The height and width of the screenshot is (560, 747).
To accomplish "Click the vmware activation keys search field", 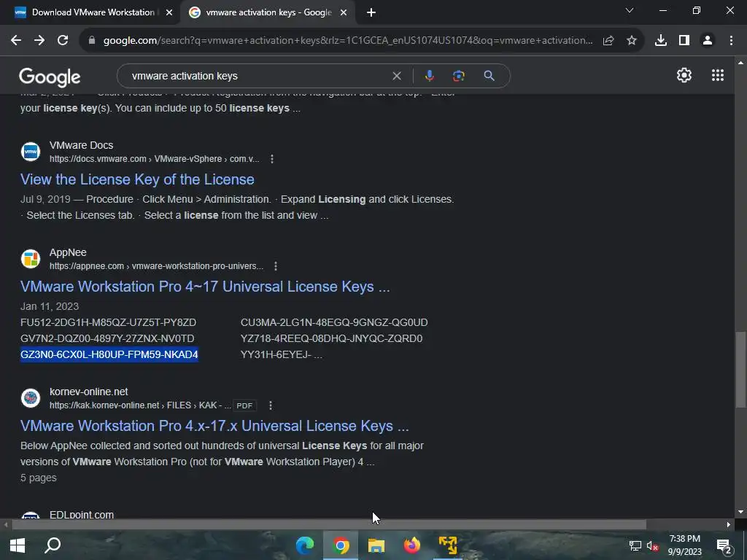I will point(258,76).
